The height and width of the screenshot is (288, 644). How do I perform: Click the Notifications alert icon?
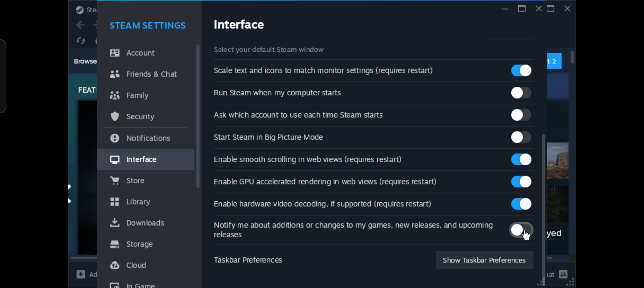(115, 138)
